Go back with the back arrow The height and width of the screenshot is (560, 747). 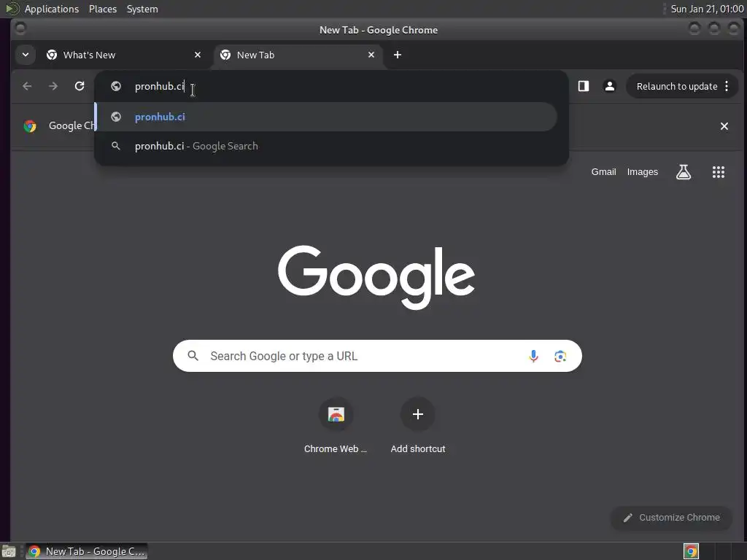27,86
